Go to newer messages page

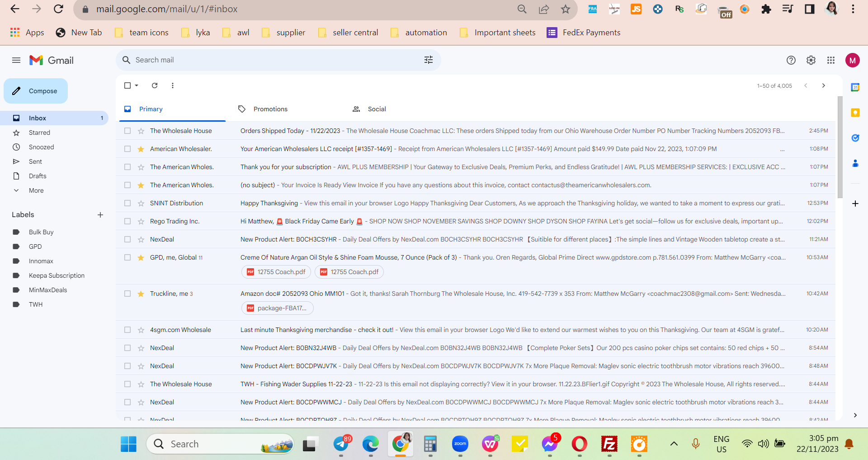pos(806,85)
